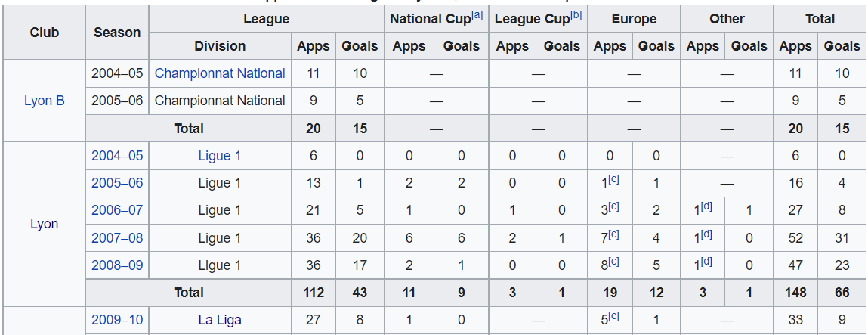
Task: Open Lyon's 2004–05 season link
Action: [117, 156]
